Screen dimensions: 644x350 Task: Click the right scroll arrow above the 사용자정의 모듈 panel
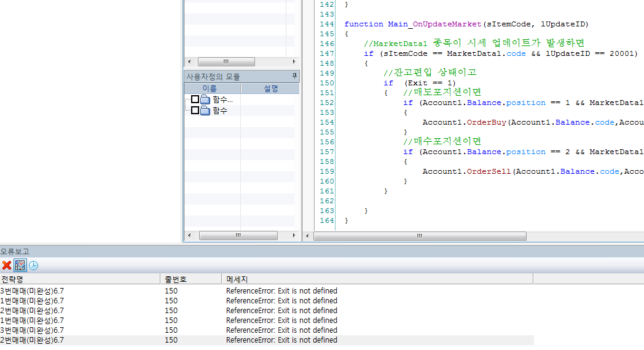coord(294,61)
